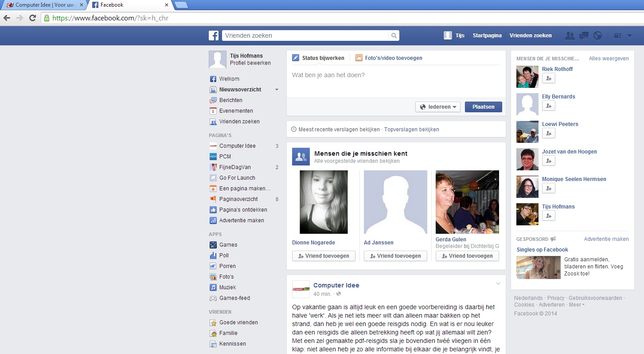
Task: Click the browser forward arrow
Action: (x=20, y=18)
